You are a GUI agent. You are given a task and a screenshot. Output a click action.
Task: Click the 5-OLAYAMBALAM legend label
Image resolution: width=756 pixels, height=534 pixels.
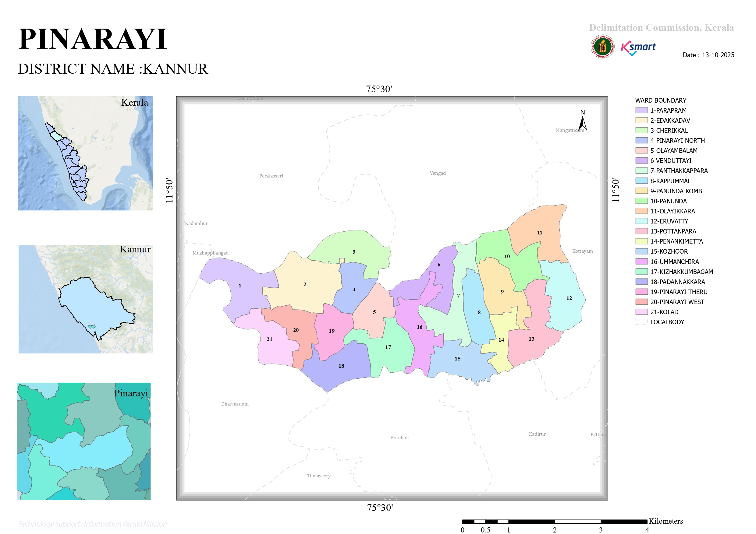tap(674, 151)
